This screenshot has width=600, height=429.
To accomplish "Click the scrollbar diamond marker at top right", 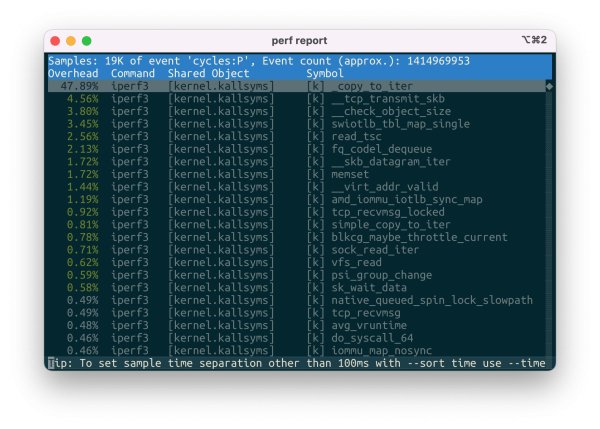I will [x=548, y=87].
